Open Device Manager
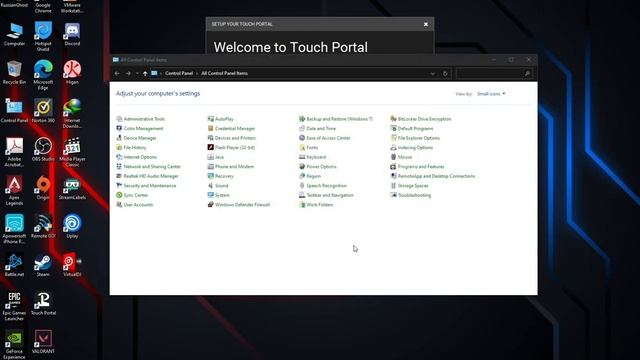This screenshot has width=640, height=360. pos(136,138)
